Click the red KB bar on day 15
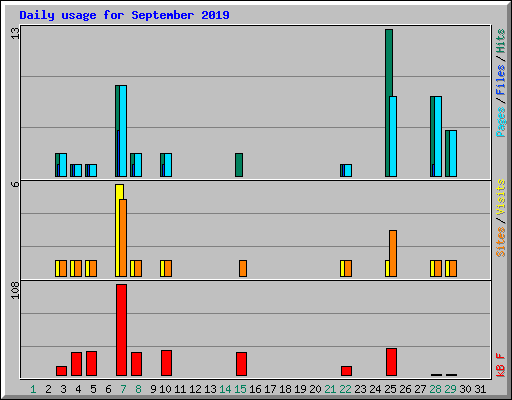 pyautogui.click(x=241, y=364)
